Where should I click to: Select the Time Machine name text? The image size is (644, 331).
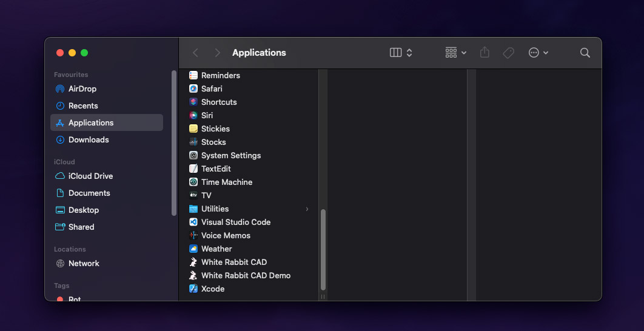227,182
